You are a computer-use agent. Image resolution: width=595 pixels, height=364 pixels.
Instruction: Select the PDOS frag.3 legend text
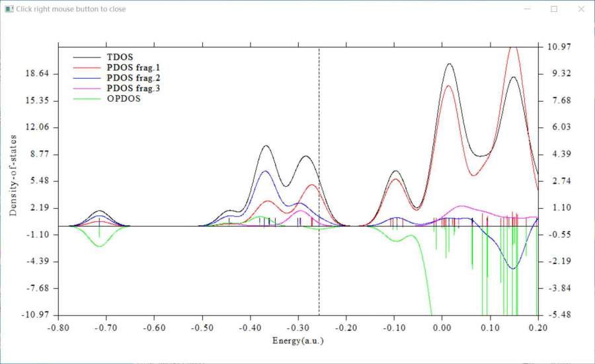coord(134,89)
